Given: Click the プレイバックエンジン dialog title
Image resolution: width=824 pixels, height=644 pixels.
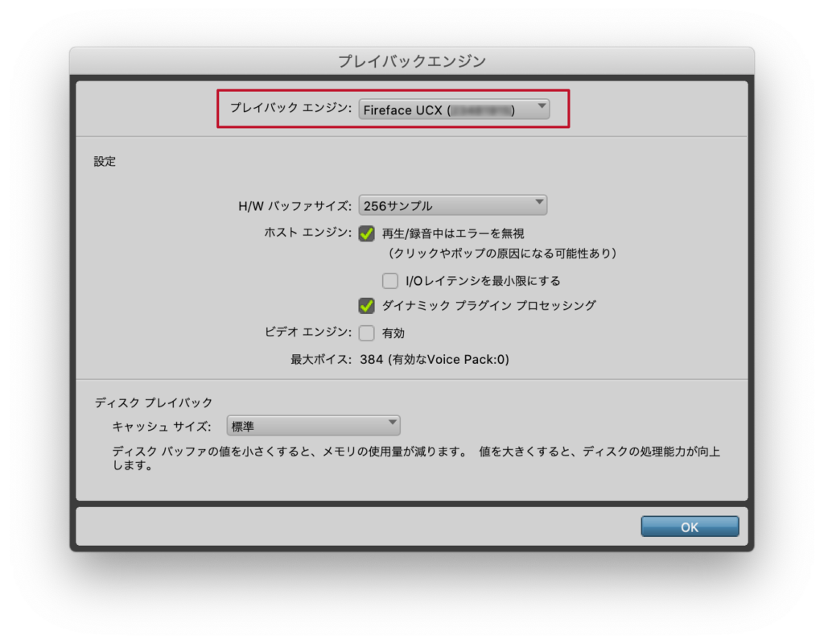Looking at the screenshot, I should point(411,60).
